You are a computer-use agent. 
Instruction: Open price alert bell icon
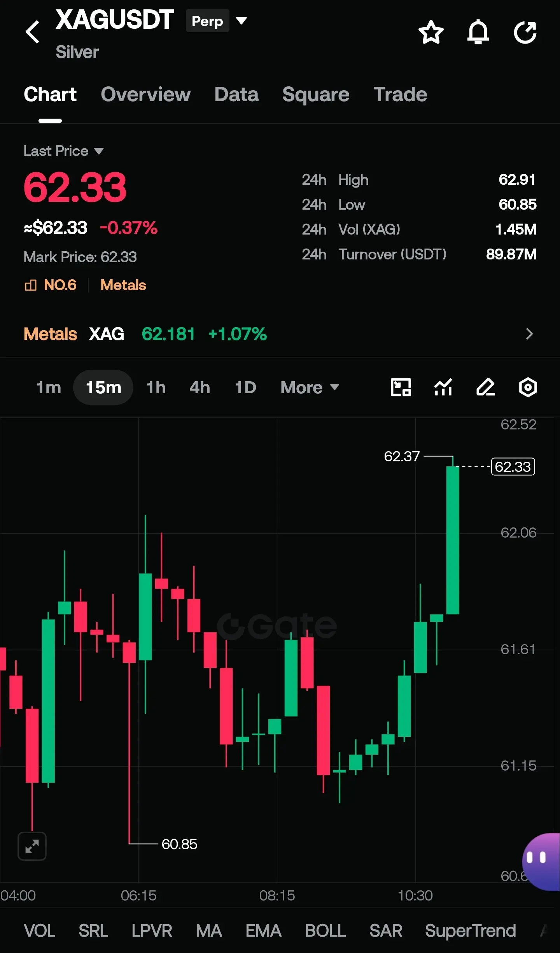point(478,32)
